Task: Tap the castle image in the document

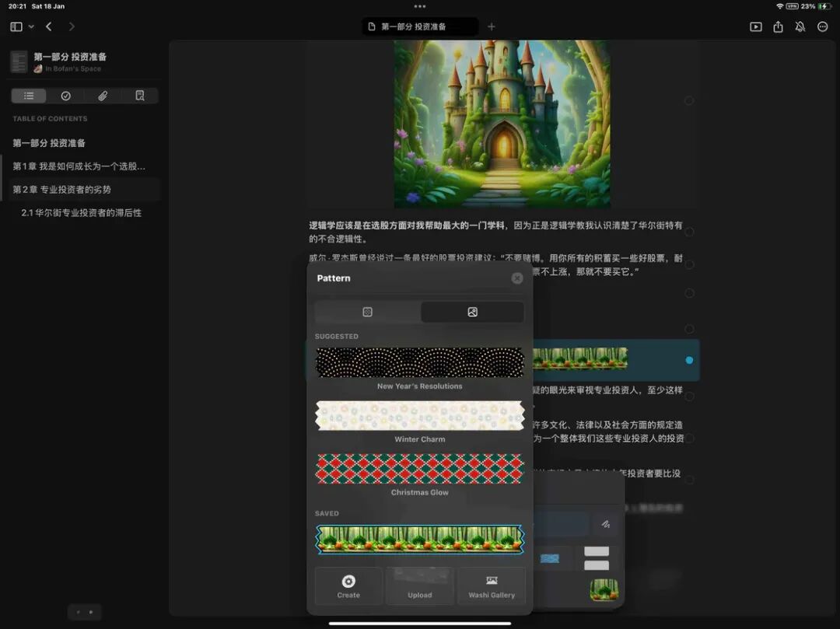Action: point(502,124)
